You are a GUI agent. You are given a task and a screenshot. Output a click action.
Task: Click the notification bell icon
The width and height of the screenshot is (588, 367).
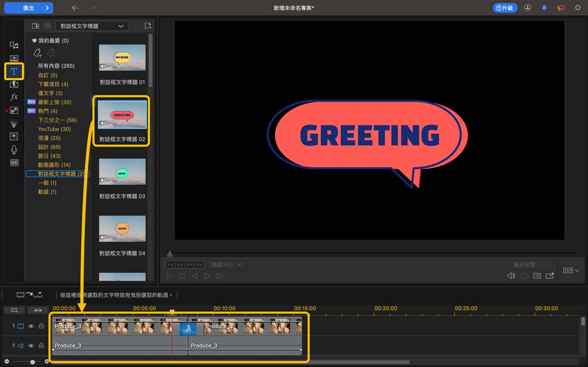point(544,8)
